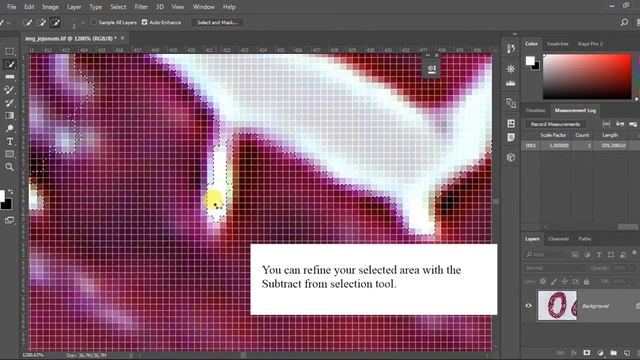
Task: Select the Rectangular Marquee tool
Action: coord(9,51)
